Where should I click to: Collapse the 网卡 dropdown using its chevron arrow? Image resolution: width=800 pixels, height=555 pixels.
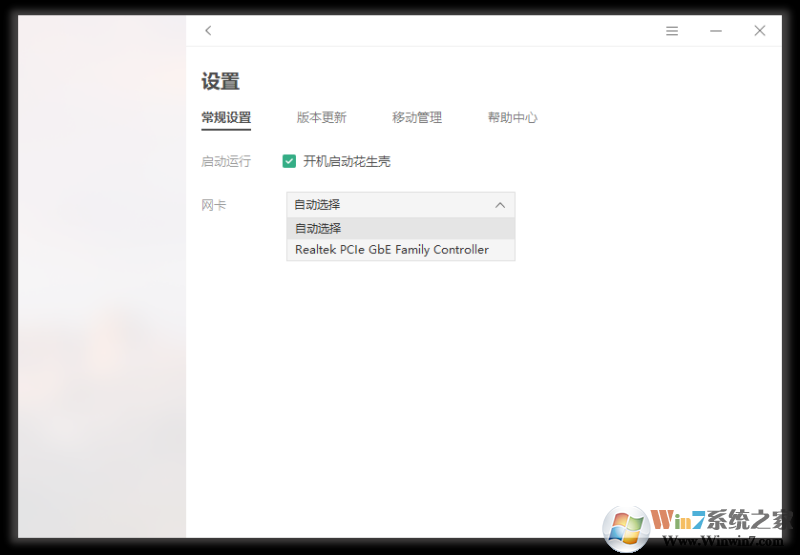[x=500, y=205]
